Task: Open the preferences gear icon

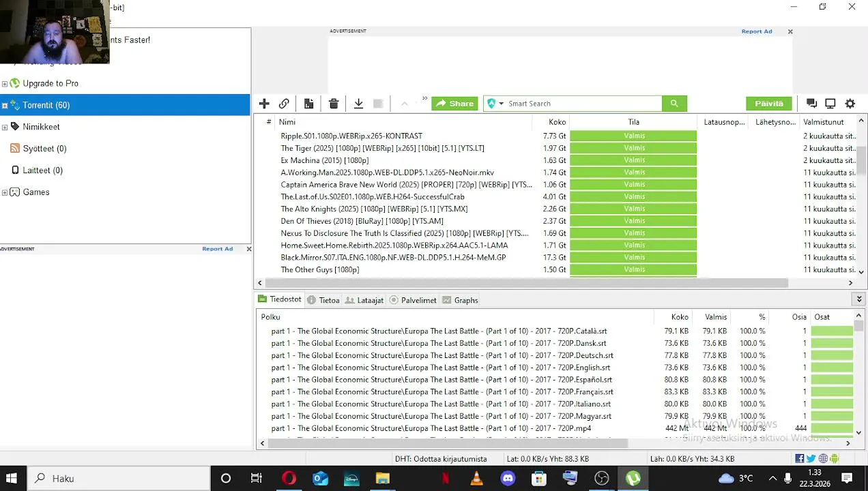Action: [850, 104]
